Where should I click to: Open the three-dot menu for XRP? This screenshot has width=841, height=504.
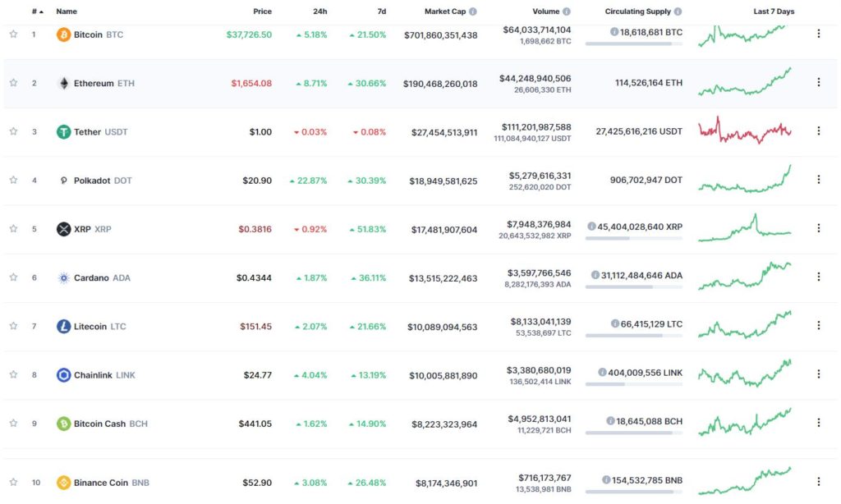pyautogui.click(x=819, y=228)
